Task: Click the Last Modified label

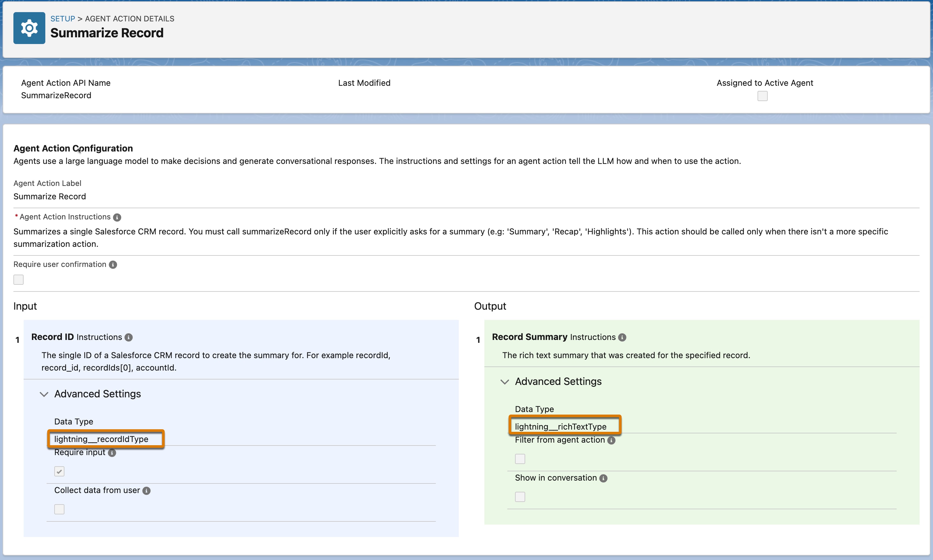Action: pos(364,83)
